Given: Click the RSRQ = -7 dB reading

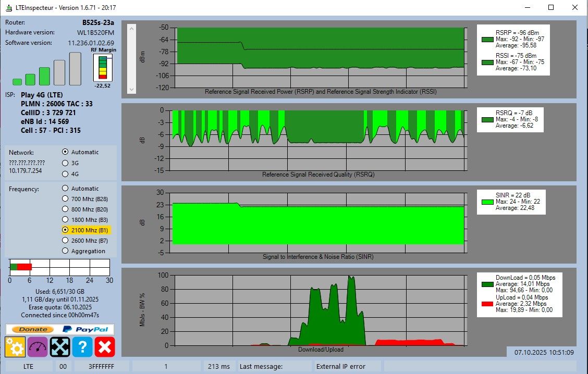Looking at the screenshot, I should (514, 113).
